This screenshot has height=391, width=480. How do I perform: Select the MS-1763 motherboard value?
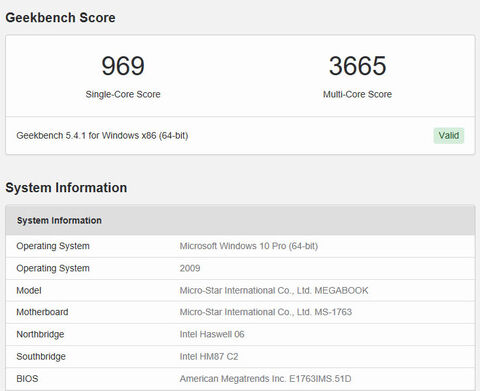coord(266,312)
